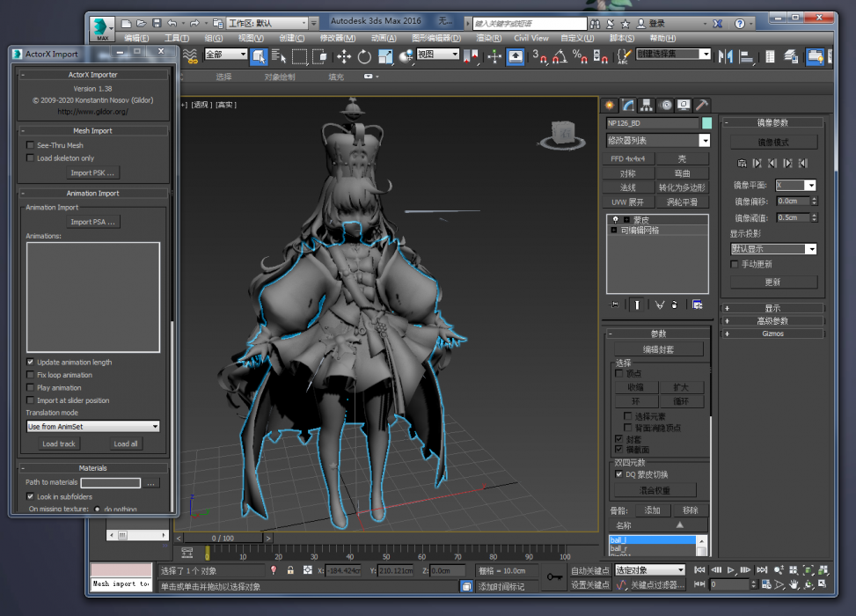The height and width of the screenshot is (616, 856).
Task: Click the 编辑封套 button
Action: click(658, 349)
